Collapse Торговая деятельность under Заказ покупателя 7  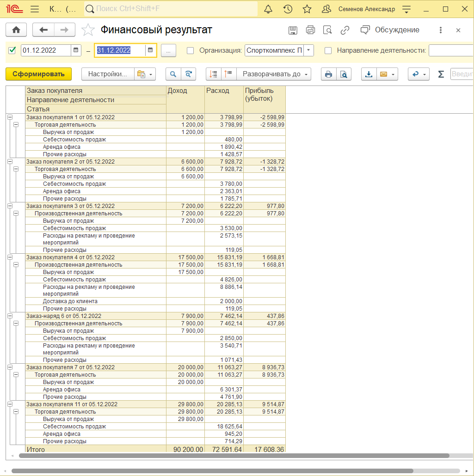(16, 375)
